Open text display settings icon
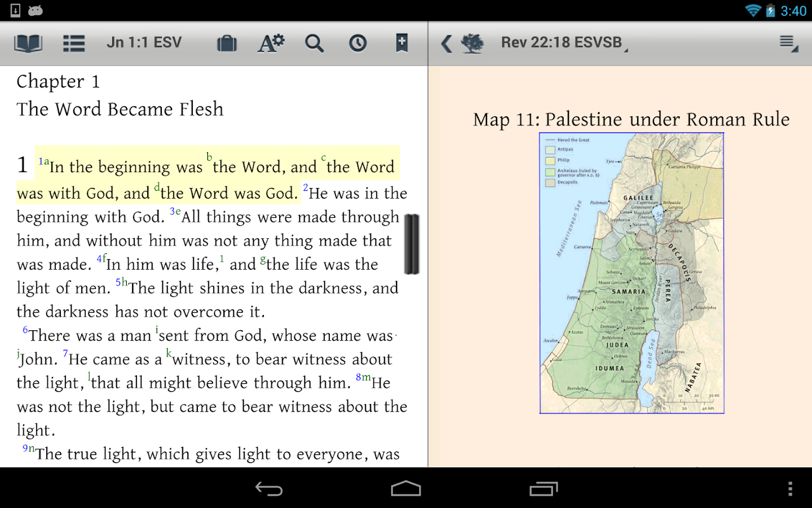812x508 pixels. click(271, 43)
